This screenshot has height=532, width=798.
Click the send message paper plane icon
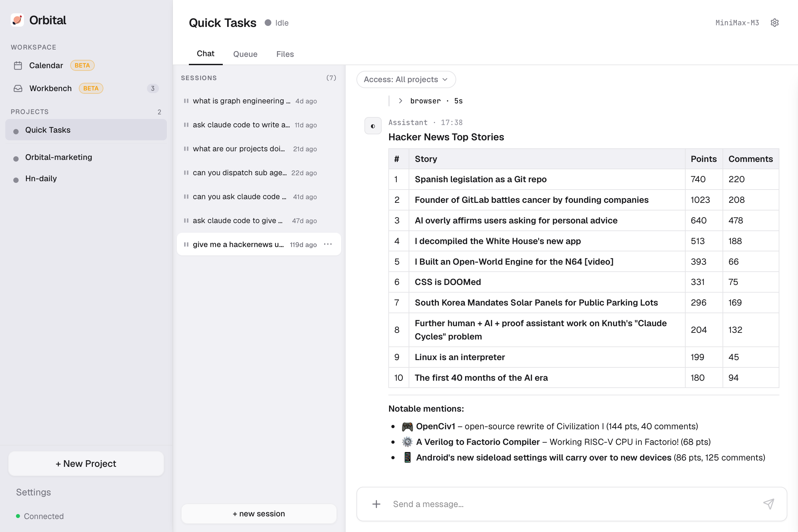(x=768, y=504)
